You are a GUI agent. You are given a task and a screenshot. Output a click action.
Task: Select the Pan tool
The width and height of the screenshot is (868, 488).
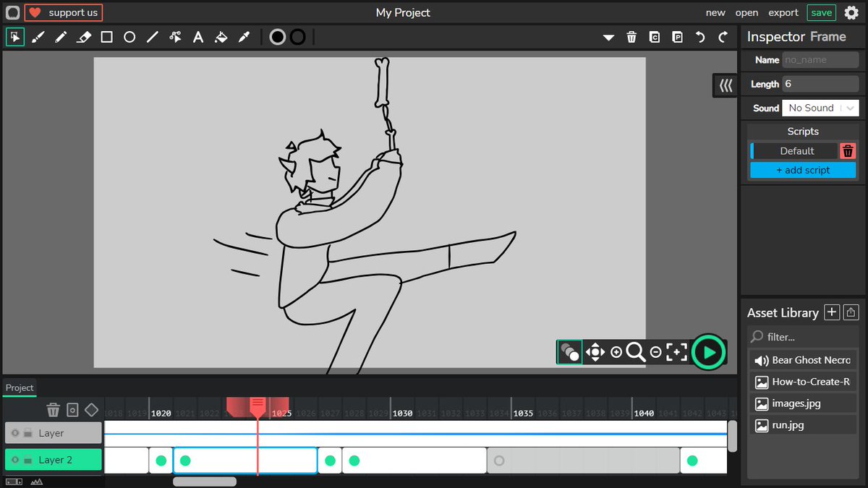(x=595, y=352)
